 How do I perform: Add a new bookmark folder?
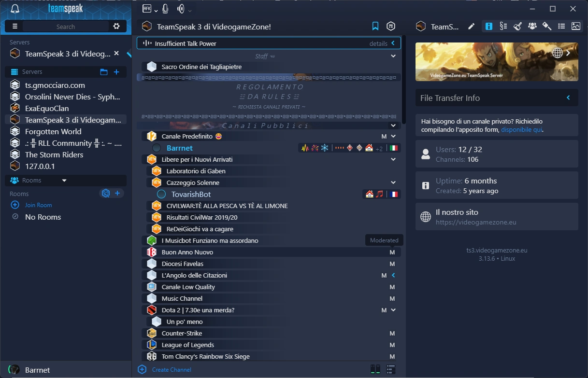tap(104, 72)
